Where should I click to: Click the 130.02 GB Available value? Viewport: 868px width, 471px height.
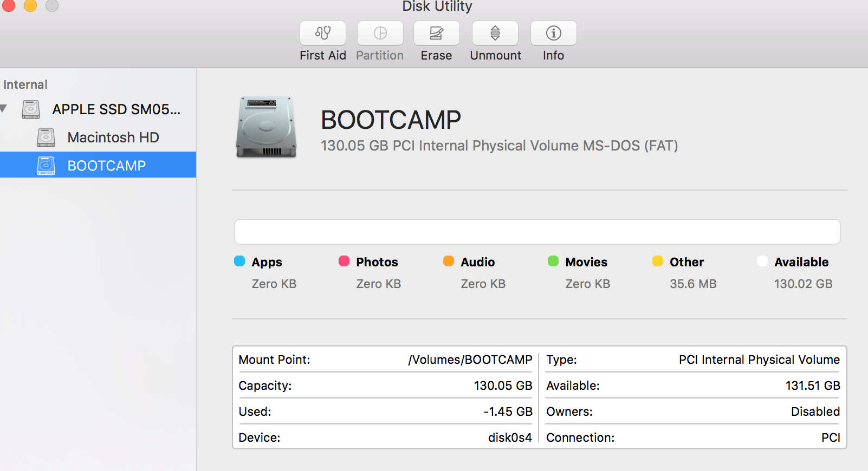tap(803, 284)
